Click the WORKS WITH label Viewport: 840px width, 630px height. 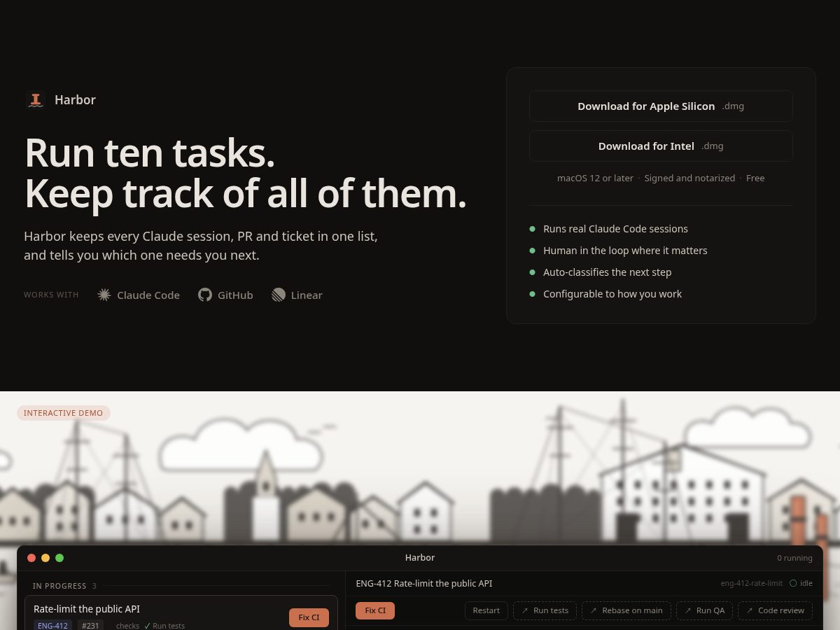51,295
